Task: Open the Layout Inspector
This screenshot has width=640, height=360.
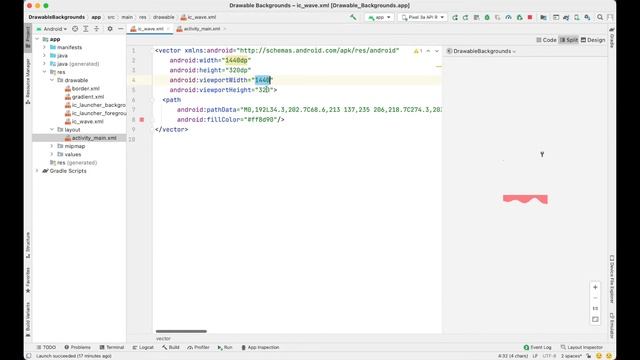Action: point(582,347)
